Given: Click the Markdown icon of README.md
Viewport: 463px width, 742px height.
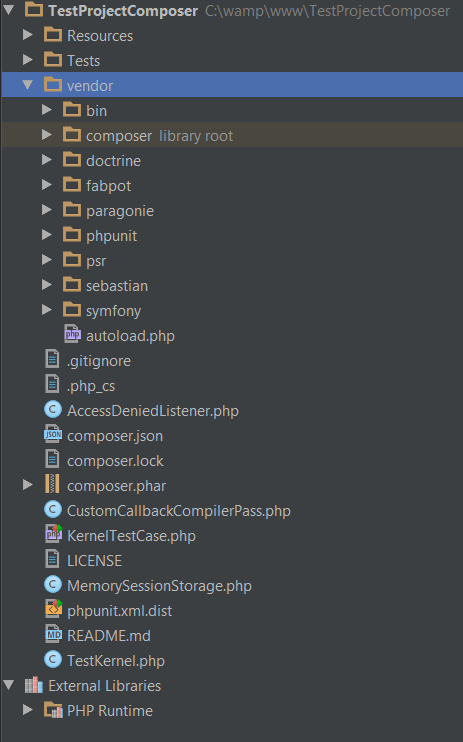Looking at the screenshot, I should (53, 634).
